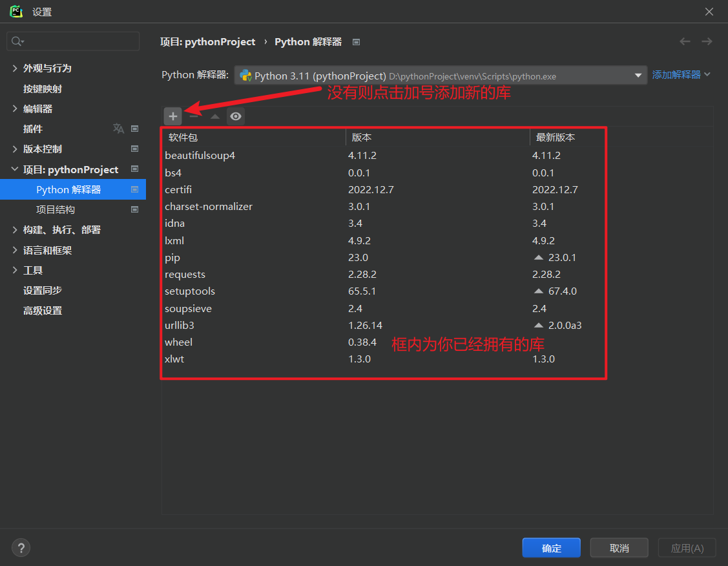Image resolution: width=728 pixels, height=566 pixels.
Task: Click the 确定 button
Action: point(551,548)
